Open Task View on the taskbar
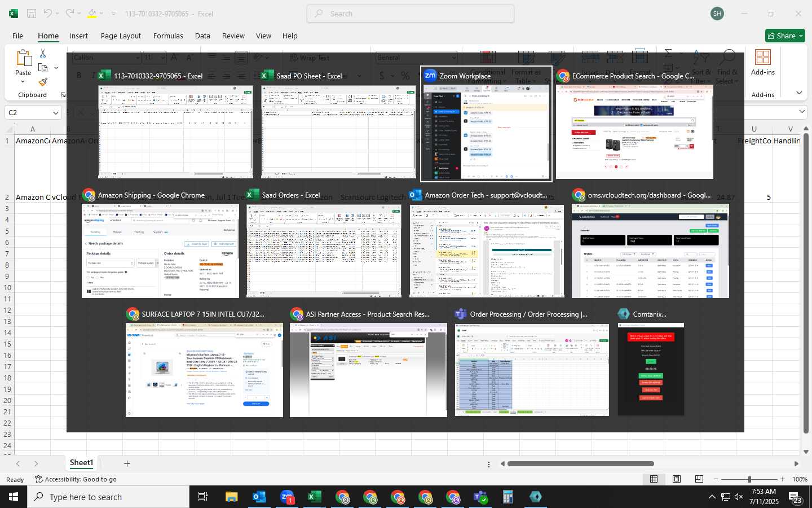The width and height of the screenshot is (812, 508). [202, 497]
